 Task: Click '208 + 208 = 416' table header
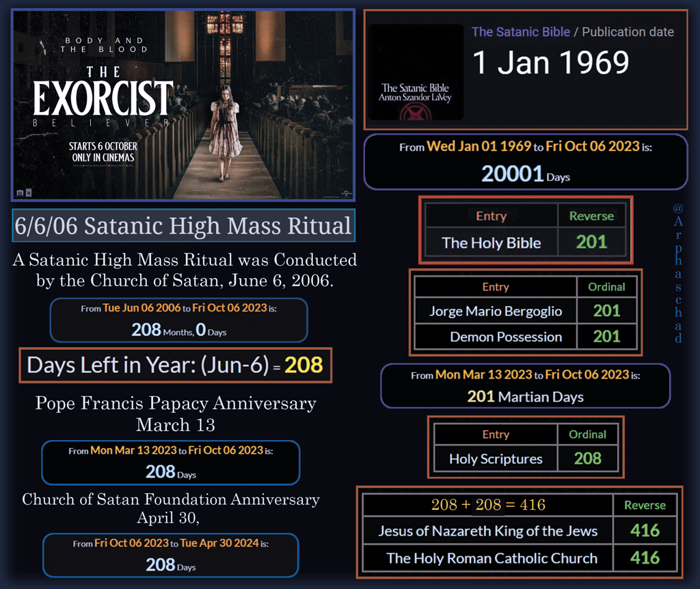(x=488, y=505)
